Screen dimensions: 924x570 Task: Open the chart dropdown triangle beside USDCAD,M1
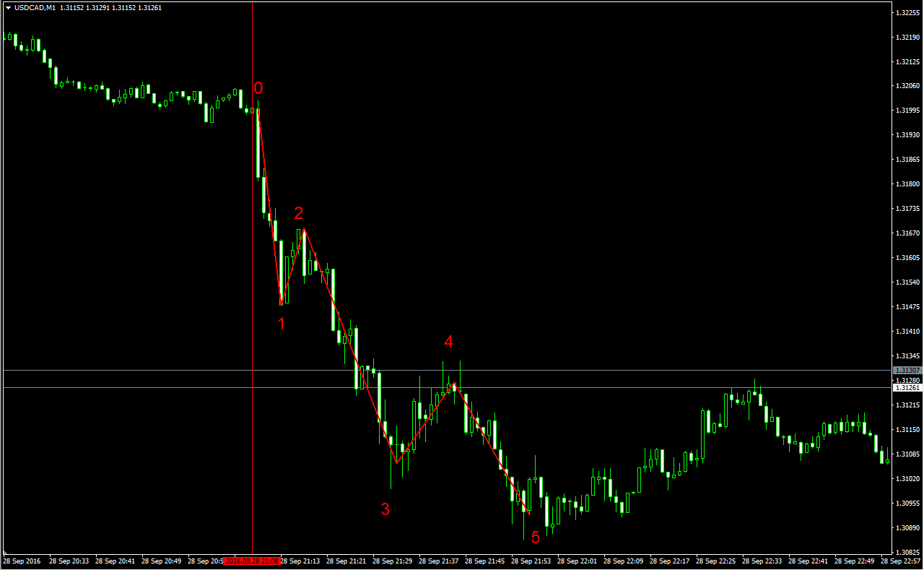click(x=7, y=8)
